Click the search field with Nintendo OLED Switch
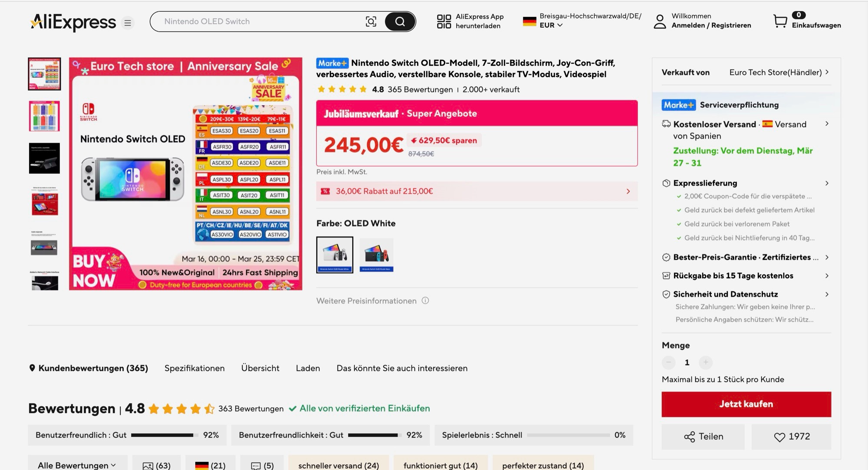Viewport: 868px width, 470px height. tap(260, 22)
